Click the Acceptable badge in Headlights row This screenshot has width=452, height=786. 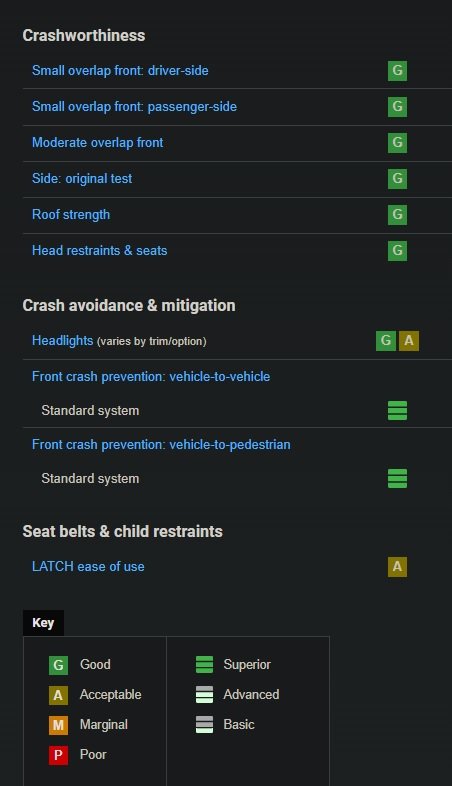[x=409, y=341]
